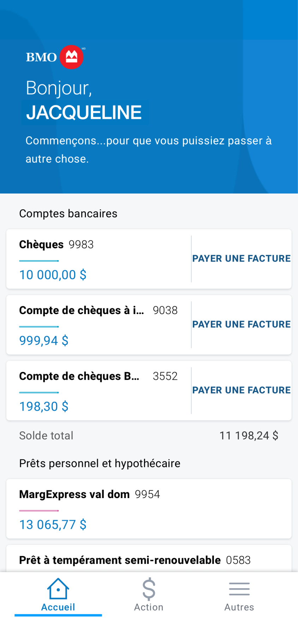The width and height of the screenshot is (298, 644).
Task: Pay a bill from account 3552
Action: pos(242,390)
